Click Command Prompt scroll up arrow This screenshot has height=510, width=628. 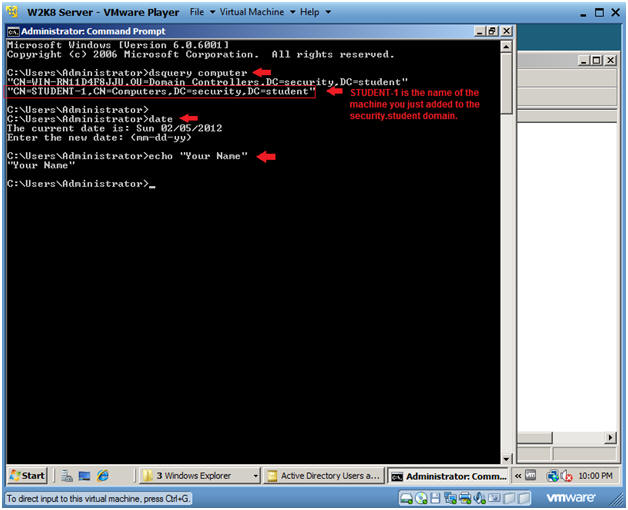click(506, 47)
